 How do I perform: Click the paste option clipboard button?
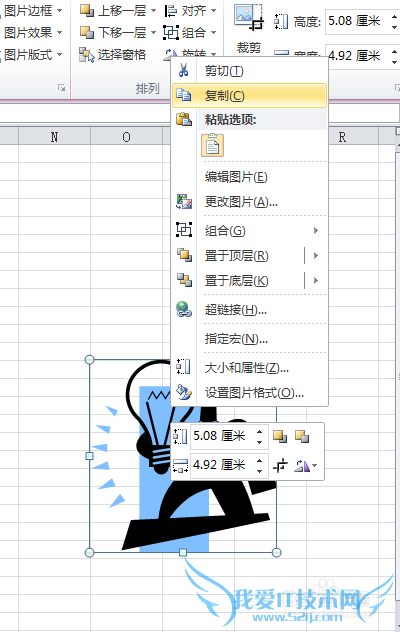(212, 146)
